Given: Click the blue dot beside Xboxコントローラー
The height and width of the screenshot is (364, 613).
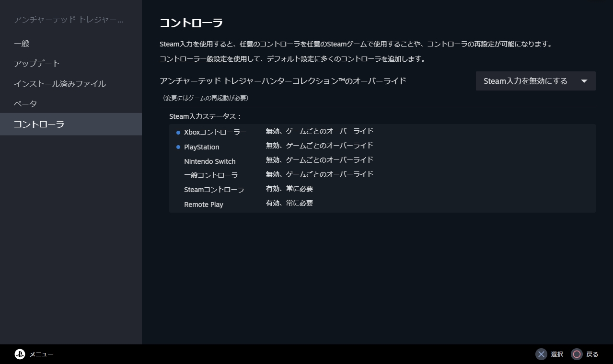Looking at the screenshot, I should [x=178, y=133].
